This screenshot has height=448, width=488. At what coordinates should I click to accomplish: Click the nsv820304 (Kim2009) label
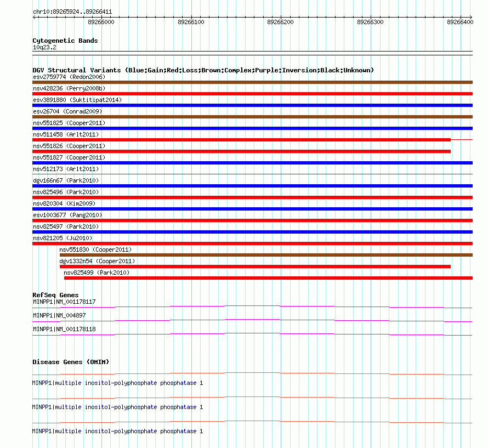point(64,203)
